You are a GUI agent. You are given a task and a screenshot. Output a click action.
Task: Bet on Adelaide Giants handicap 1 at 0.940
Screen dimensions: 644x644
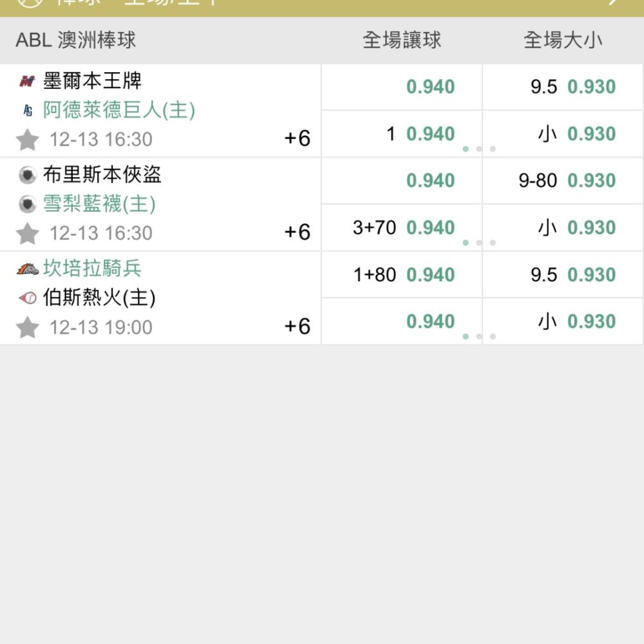coord(402,134)
